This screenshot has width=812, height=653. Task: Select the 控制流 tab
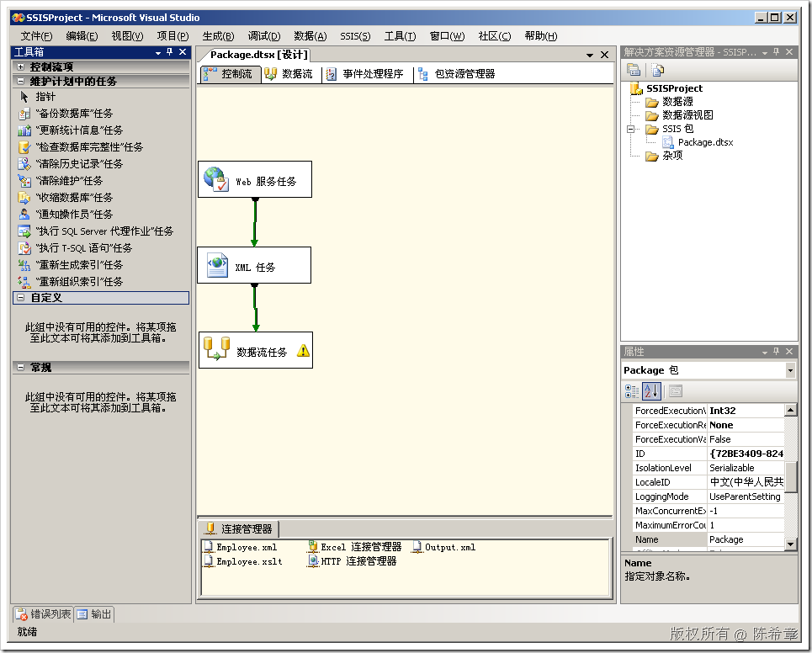coord(229,74)
